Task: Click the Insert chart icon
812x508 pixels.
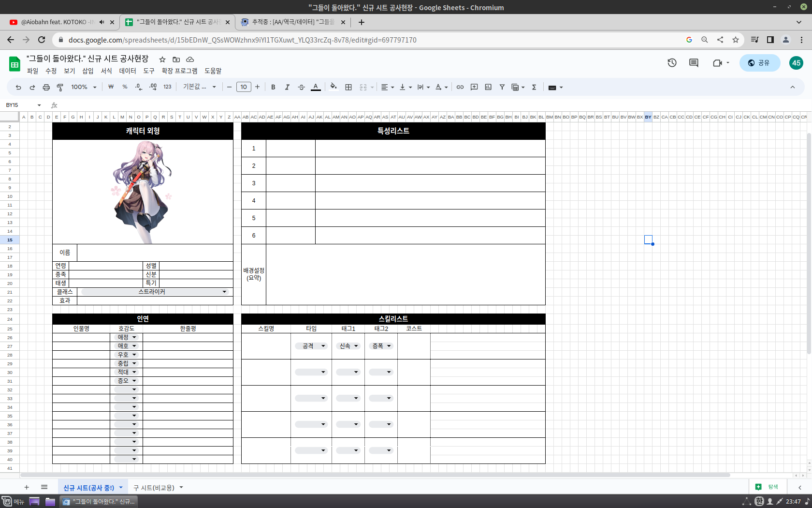Action: tap(488, 87)
